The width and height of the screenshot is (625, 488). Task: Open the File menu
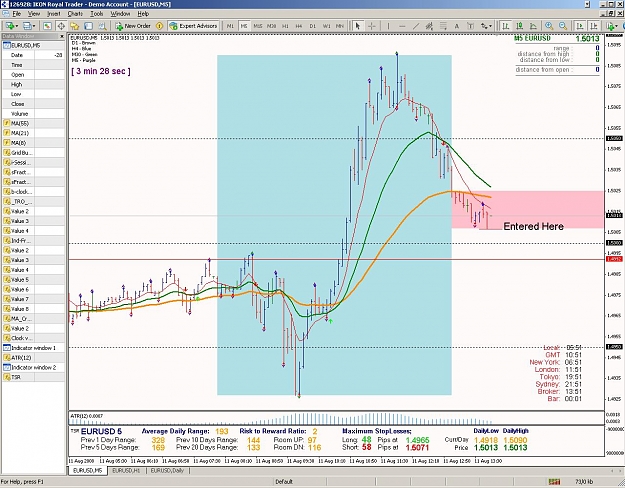click(17, 14)
